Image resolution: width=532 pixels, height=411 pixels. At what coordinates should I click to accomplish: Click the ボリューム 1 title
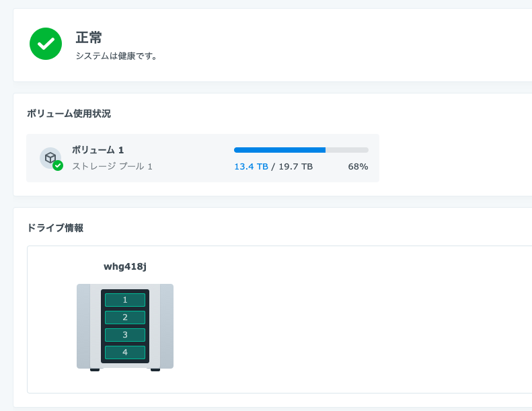(98, 150)
